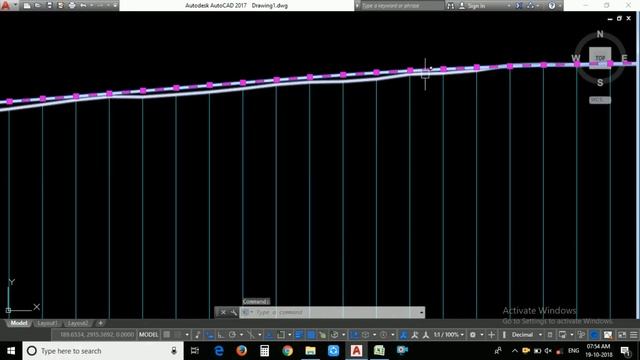Click the Annotation Visibility icon
Viewport: 640px width, 360px height.
pyautogui.click(x=403, y=335)
